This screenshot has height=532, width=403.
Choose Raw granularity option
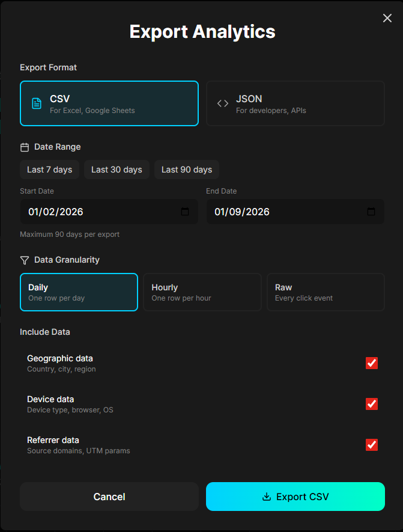326,292
